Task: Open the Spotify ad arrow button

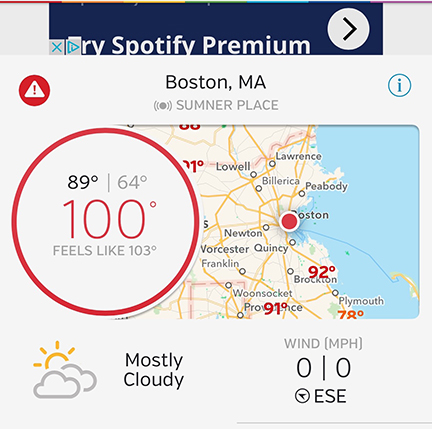Action: click(348, 29)
